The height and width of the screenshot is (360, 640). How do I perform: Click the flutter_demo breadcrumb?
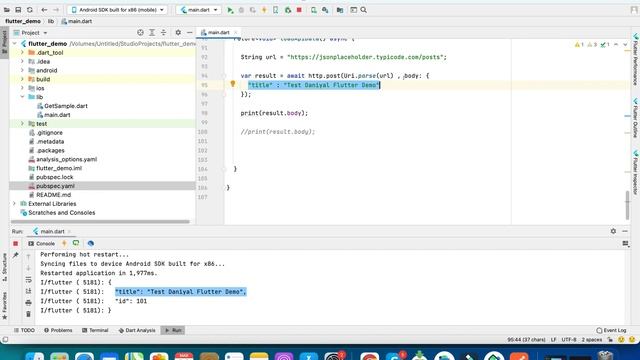(x=23, y=21)
